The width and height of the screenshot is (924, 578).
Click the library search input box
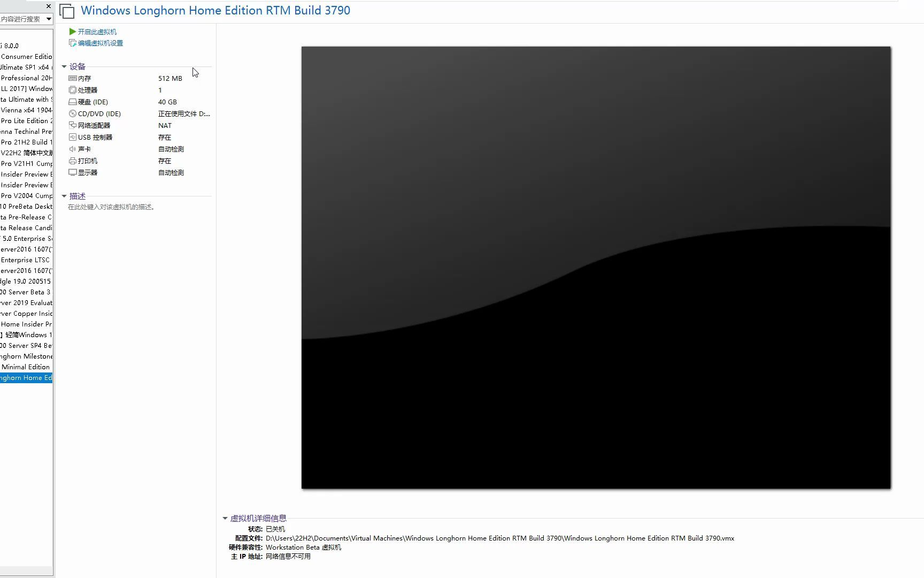tap(22, 19)
